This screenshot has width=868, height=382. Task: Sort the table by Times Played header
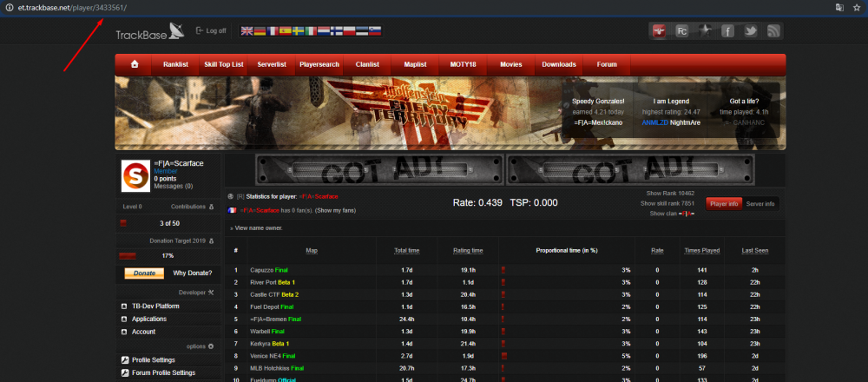coord(702,251)
